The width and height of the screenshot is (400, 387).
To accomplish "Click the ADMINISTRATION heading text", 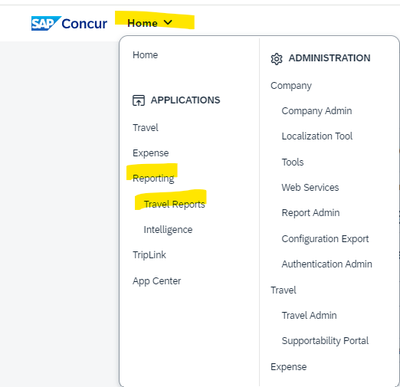I will (329, 58).
